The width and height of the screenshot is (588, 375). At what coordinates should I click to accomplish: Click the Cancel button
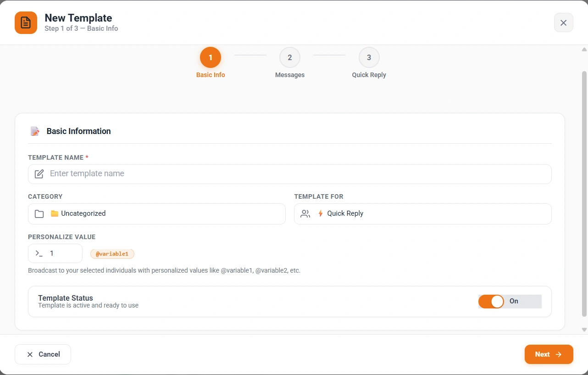[43, 354]
